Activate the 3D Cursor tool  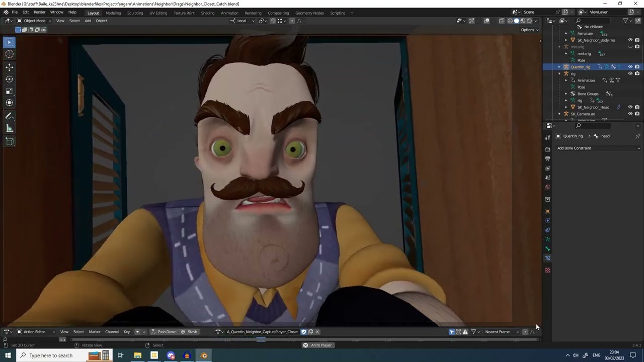coord(9,54)
